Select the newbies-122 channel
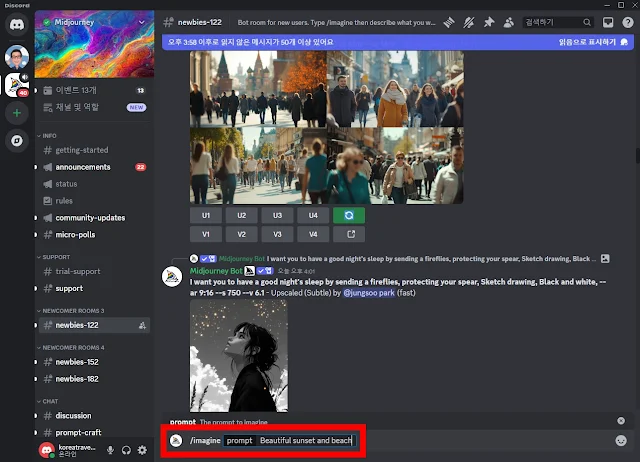The width and height of the screenshot is (640, 462). [94, 325]
